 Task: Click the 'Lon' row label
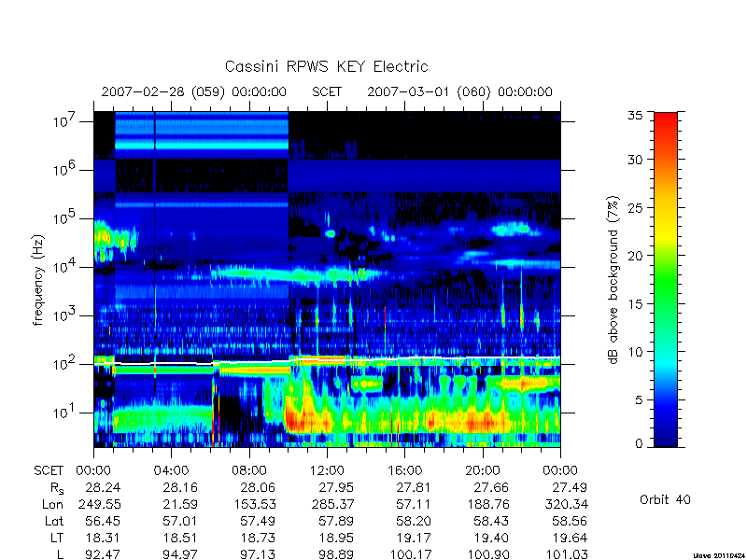pos(52,504)
